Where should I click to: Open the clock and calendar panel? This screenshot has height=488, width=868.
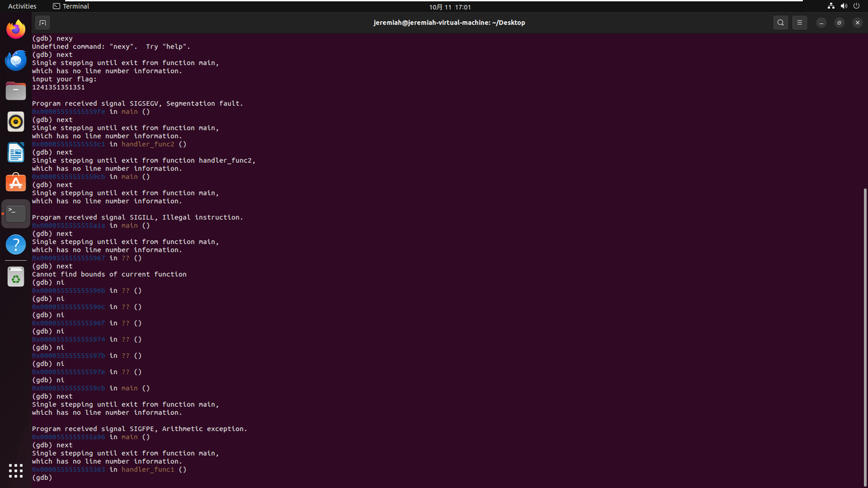tap(450, 6)
